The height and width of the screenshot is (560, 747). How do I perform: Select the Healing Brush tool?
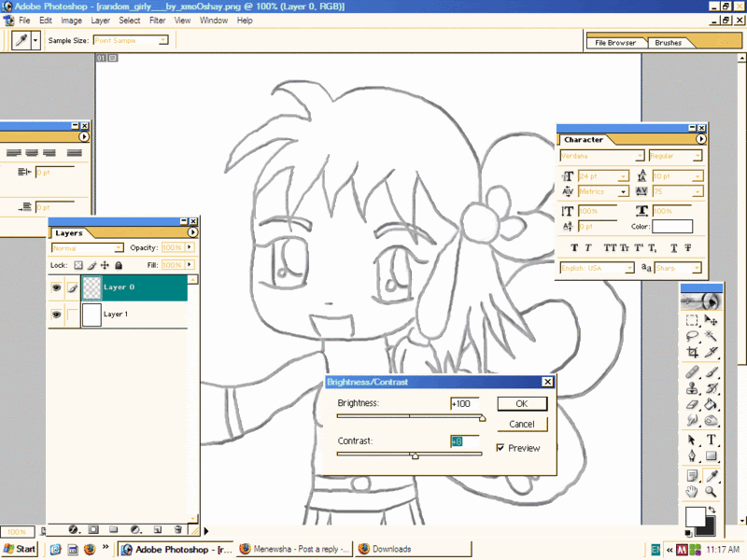[692, 371]
